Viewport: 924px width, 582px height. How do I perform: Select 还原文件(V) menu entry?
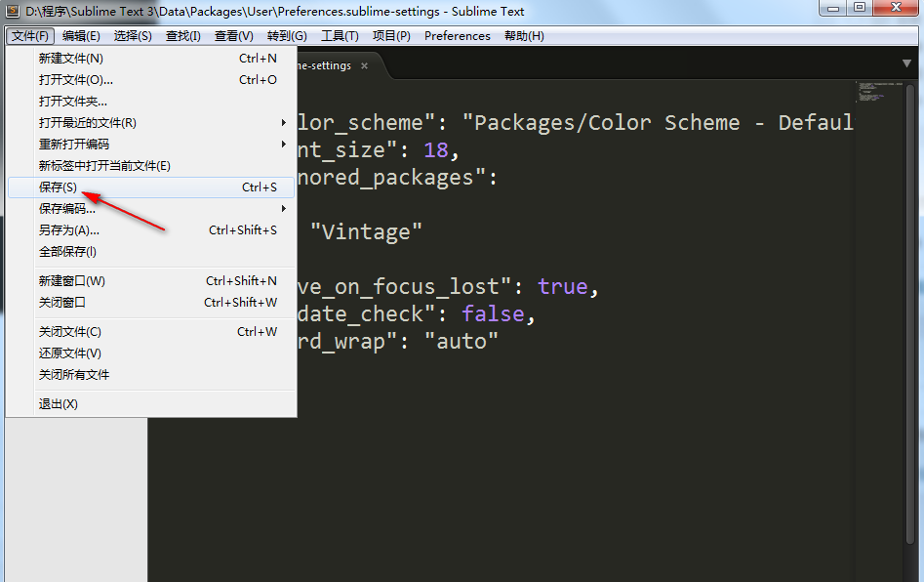pyautogui.click(x=151, y=353)
